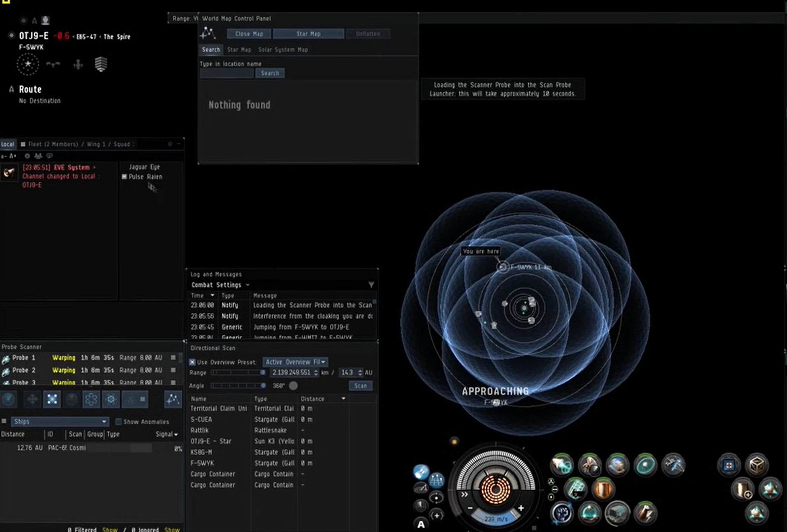The height and width of the screenshot is (532, 787).
Task: Click the Scan button in Directional Scan
Action: [x=361, y=386]
